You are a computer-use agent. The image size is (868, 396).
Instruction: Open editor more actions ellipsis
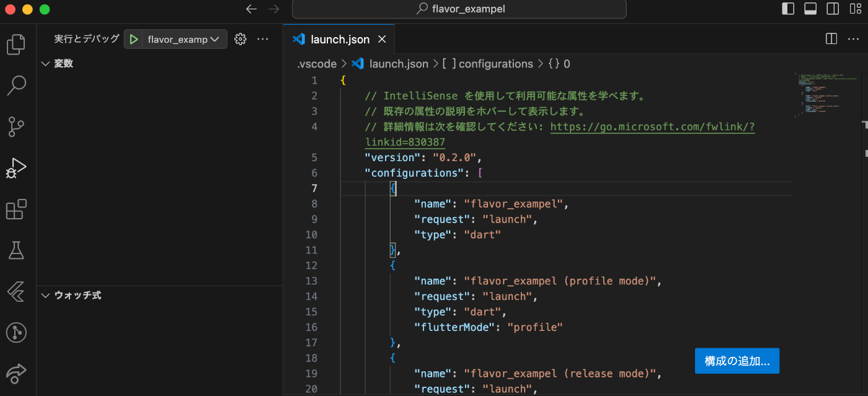click(852, 39)
